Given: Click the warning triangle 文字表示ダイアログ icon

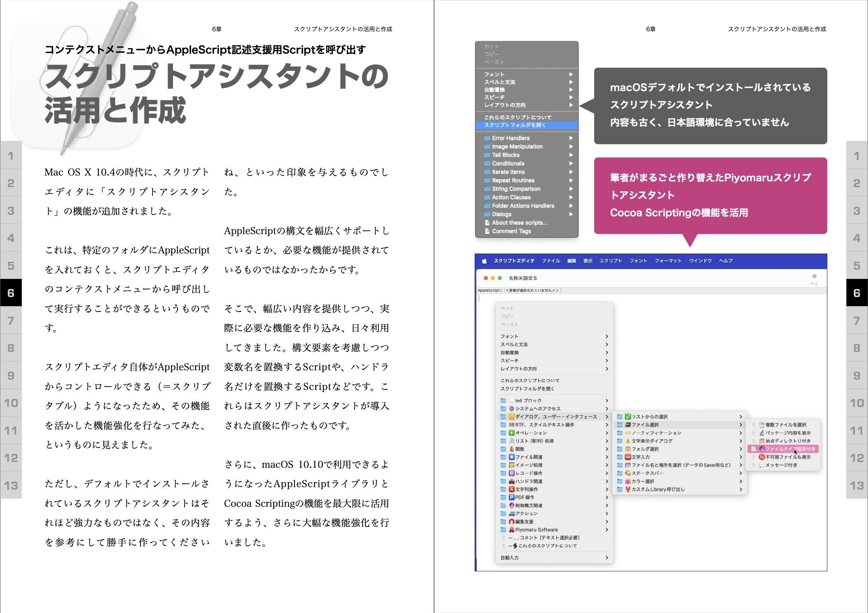Looking at the screenshot, I should pos(628,442).
